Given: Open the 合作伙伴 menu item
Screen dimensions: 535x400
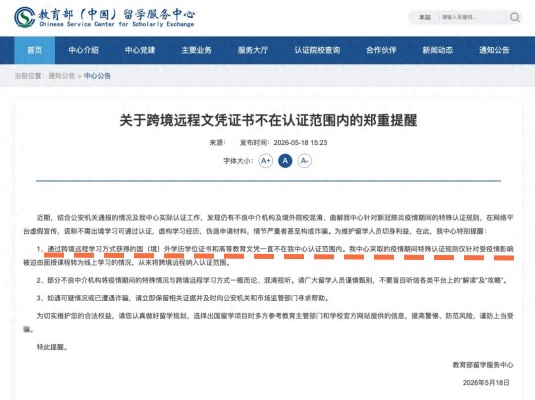Looking at the screenshot, I should coord(381,50).
